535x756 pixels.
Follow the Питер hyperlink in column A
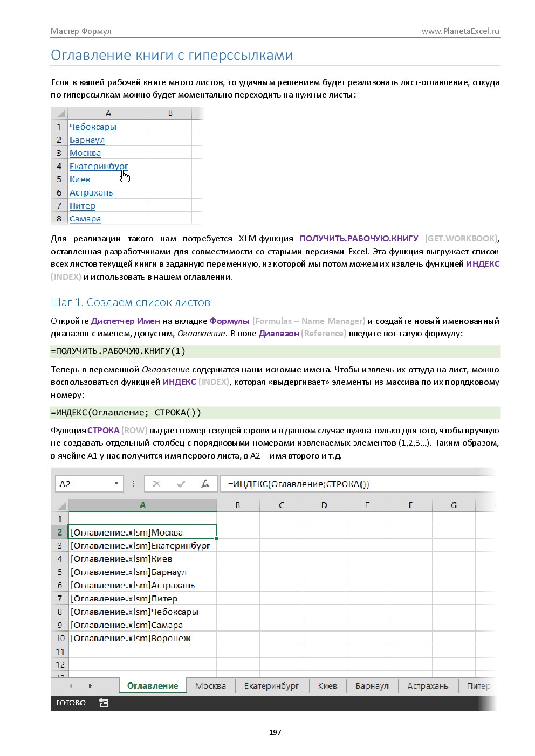click(x=83, y=206)
